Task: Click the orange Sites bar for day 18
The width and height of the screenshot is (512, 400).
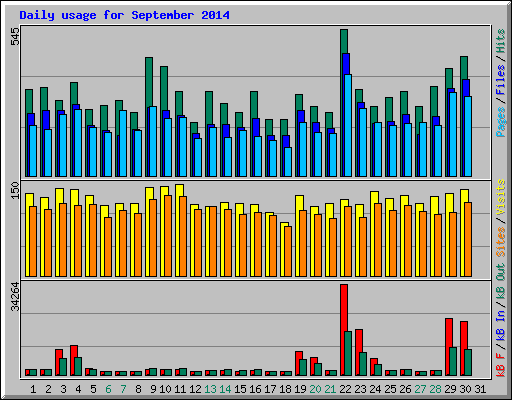Action: pos(288,251)
